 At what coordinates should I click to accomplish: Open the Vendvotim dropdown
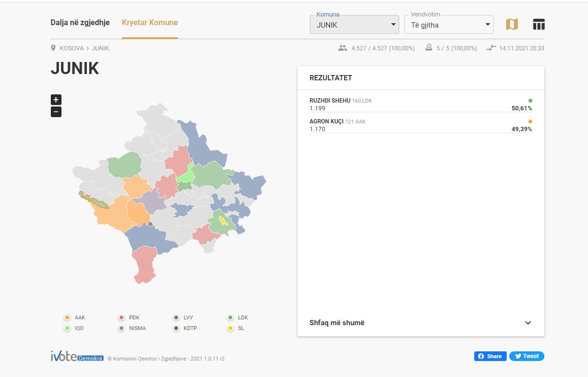[x=449, y=25]
